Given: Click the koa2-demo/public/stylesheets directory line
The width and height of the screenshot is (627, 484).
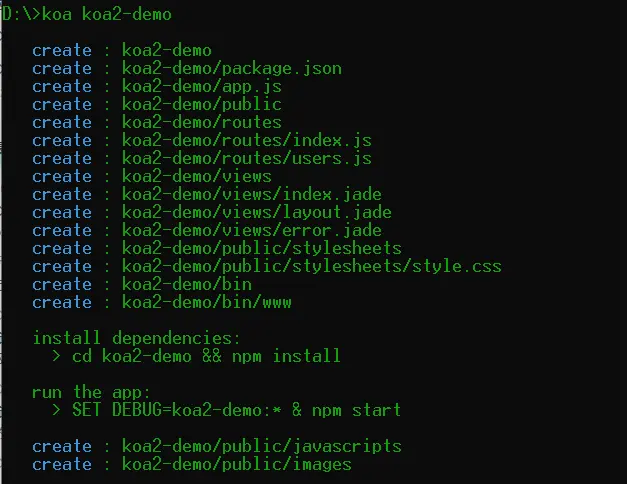Looking at the screenshot, I should point(262,248).
